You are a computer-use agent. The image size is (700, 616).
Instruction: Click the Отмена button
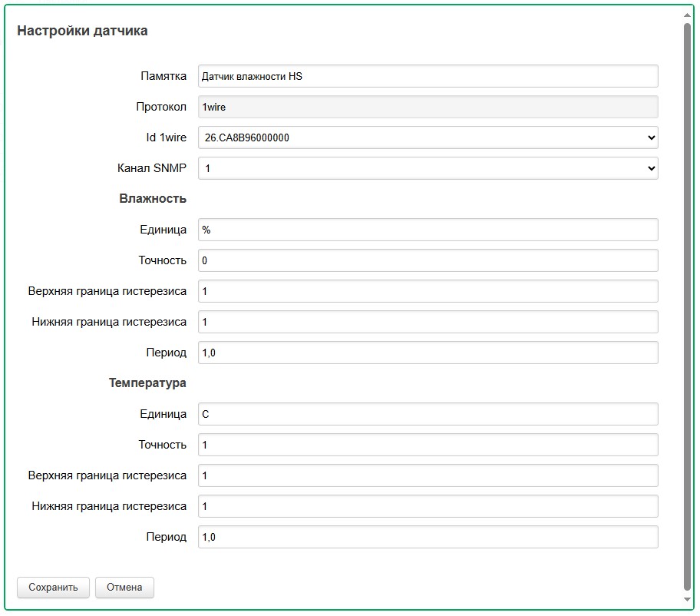point(124,588)
